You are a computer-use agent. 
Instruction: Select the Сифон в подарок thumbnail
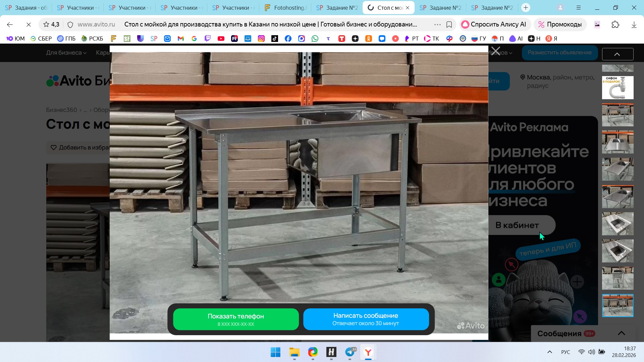(618, 87)
